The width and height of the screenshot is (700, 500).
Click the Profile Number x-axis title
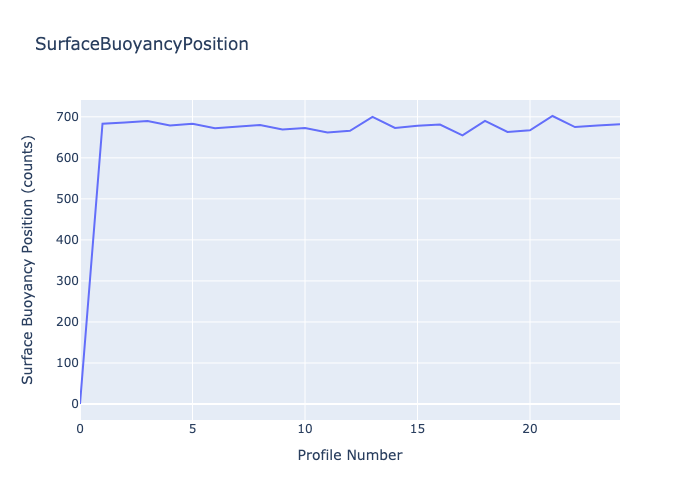tap(350, 455)
